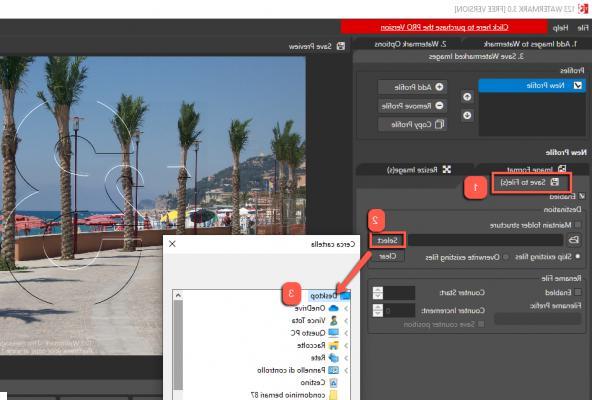Click the Counter Start spinner arrows
The width and height of the screenshot is (592, 400).
point(378,293)
